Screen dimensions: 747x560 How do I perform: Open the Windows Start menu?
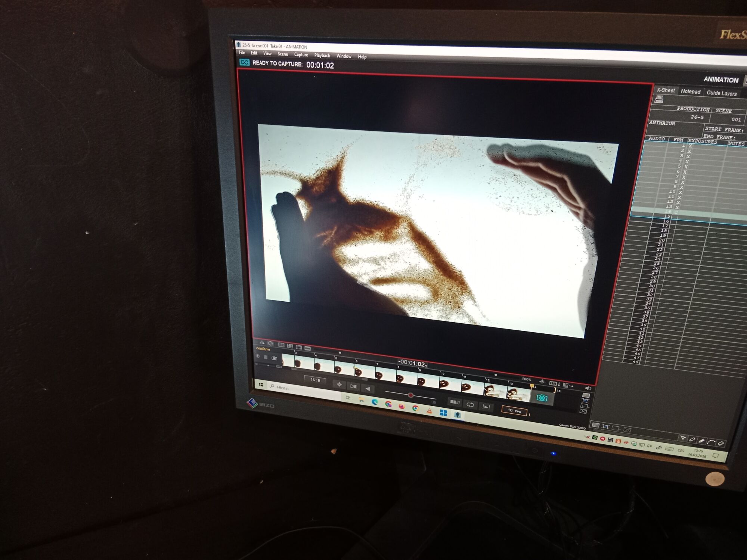click(x=261, y=385)
